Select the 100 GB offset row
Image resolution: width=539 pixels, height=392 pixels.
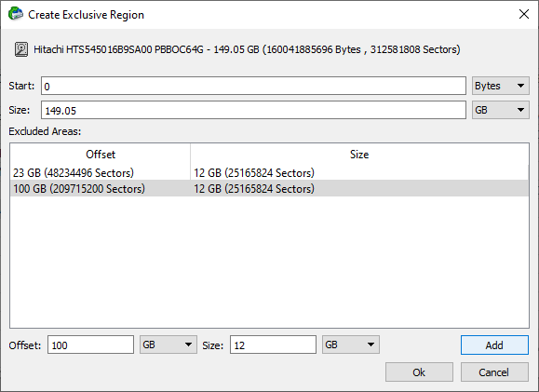tap(269, 188)
